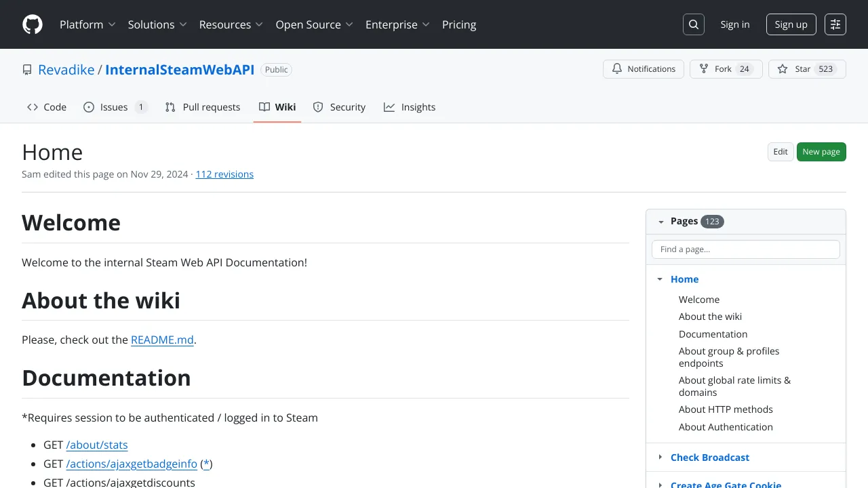Expand the Platform menu
The width and height of the screenshot is (868, 488).
pyautogui.click(x=87, y=24)
